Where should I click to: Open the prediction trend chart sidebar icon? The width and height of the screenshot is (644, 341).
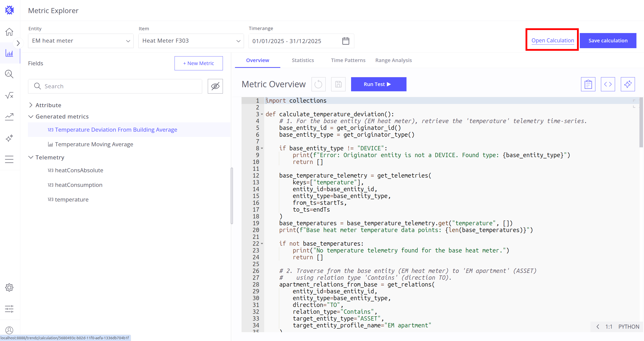click(9, 117)
